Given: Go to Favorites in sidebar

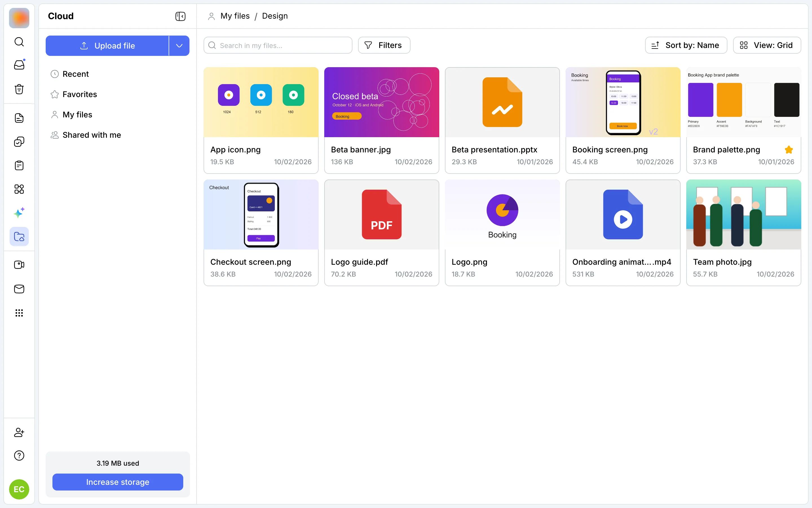Looking at the screenshot, I should pos(118,95).
